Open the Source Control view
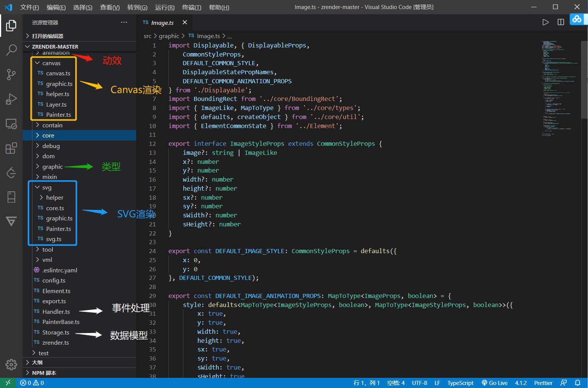Viewport: 588px width, 388px height. pos(11,74)
